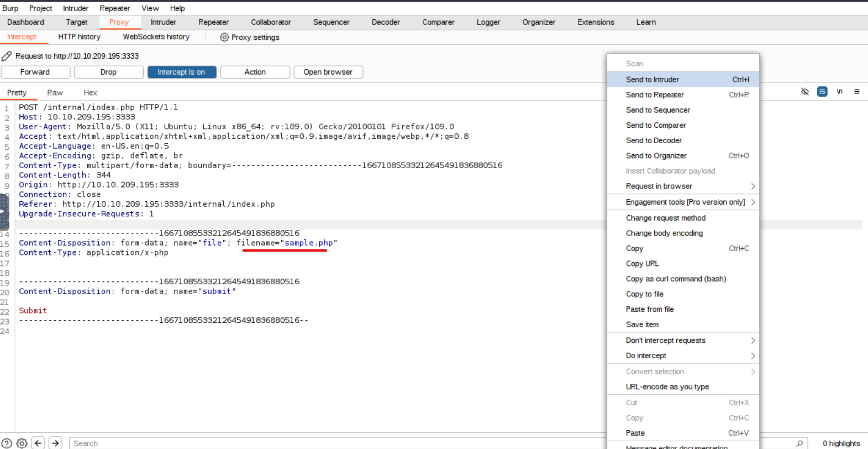Viewport: 868px width, 449px height.
Task: Toggle the Intercept is on button
Action: click(x=181, y=72)
